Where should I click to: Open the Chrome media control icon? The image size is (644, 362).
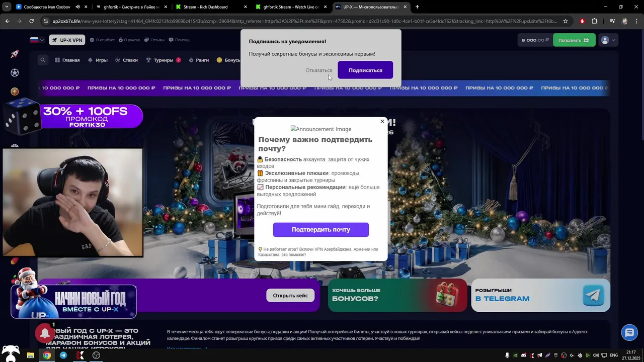(x=612, y=21)
